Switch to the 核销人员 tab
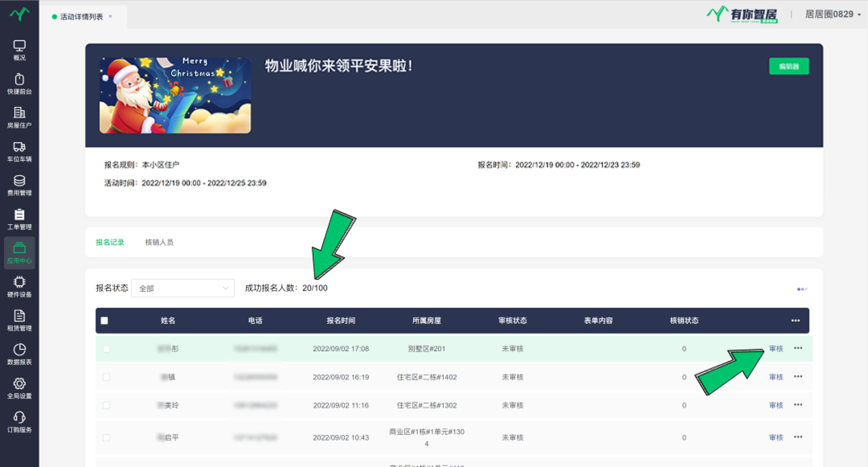This screenshot has width=868, height=467. 158,242
